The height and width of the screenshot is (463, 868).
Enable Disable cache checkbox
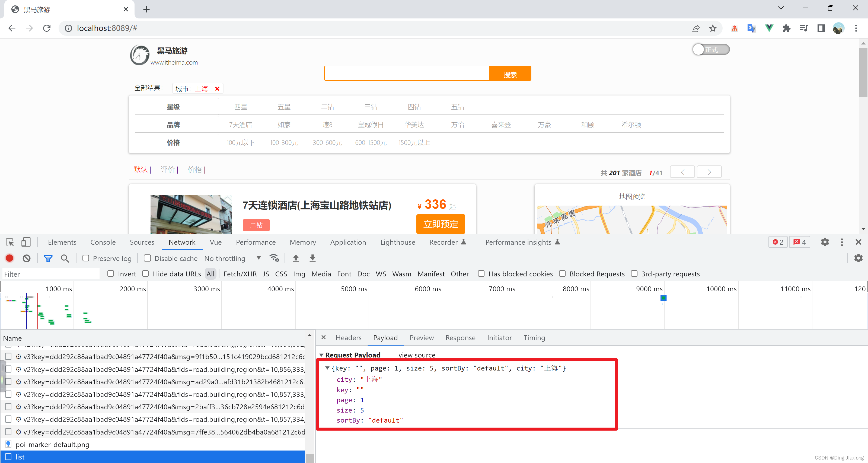click(147, 258)
